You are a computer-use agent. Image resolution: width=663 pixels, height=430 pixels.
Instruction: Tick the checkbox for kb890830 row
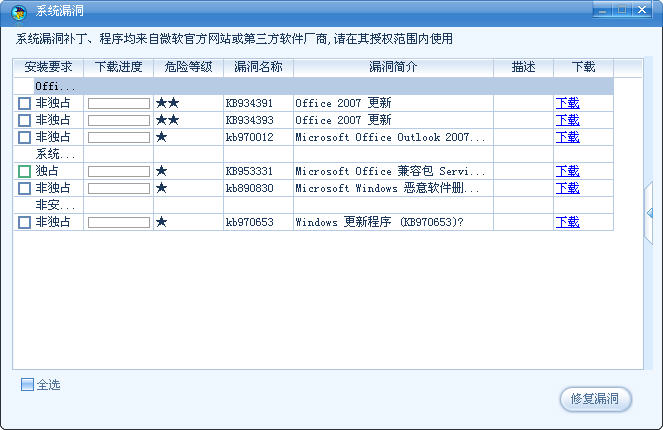click(25, 188)
